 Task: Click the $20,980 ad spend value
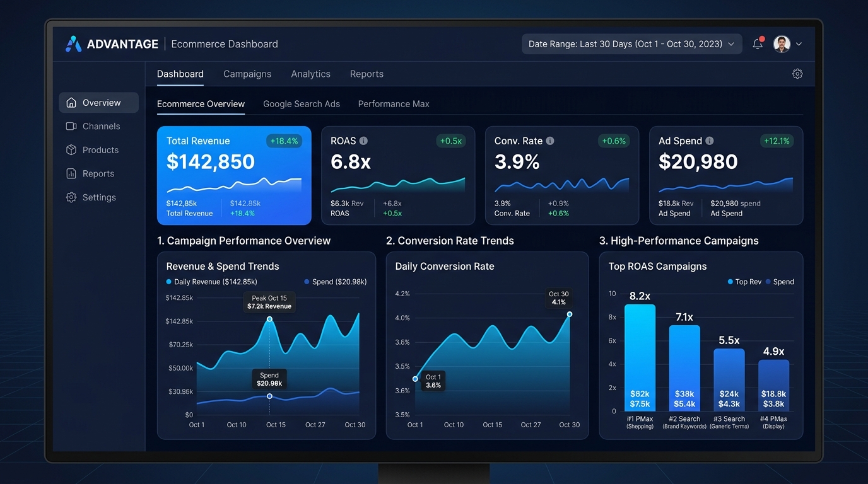698,162
